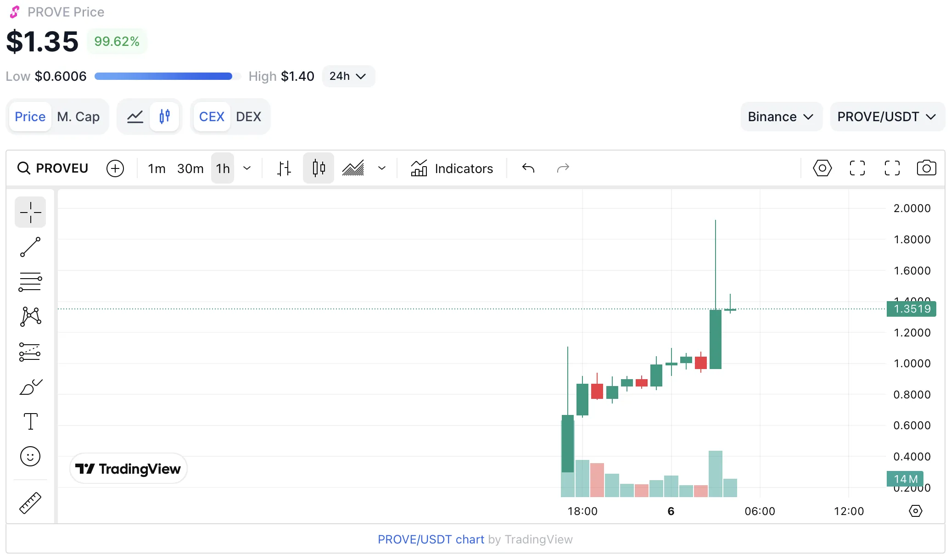
Task: Switch chart interval to 1m
Action: pos(157,168)
